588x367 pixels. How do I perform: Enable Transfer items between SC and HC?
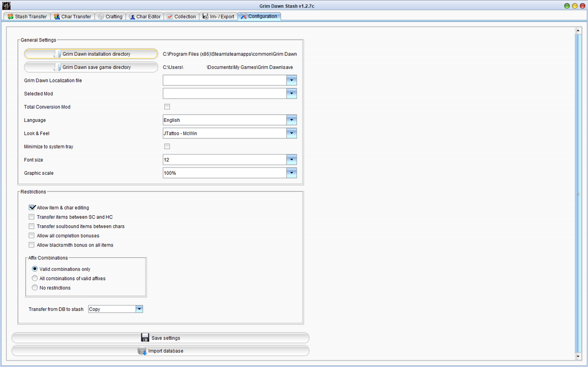click(31, 217)
